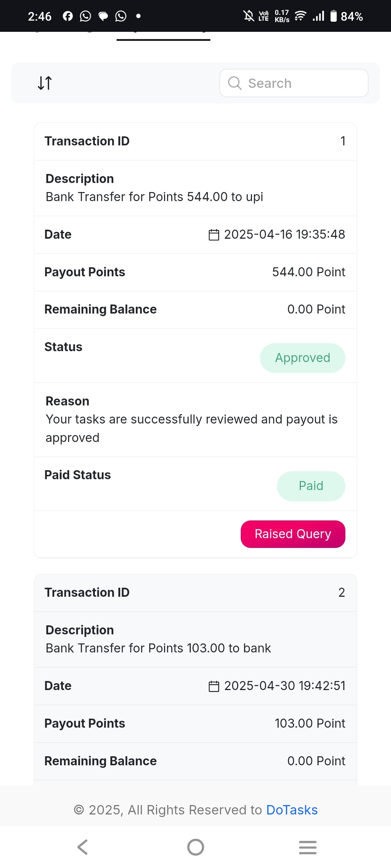Open the recent apps menu icon

click(308, 847)
